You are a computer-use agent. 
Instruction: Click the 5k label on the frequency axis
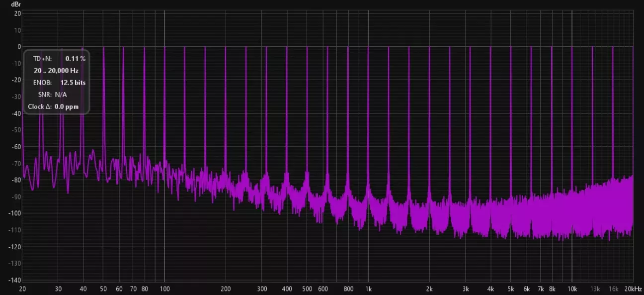pyautogui.click(x=510, y=289)
